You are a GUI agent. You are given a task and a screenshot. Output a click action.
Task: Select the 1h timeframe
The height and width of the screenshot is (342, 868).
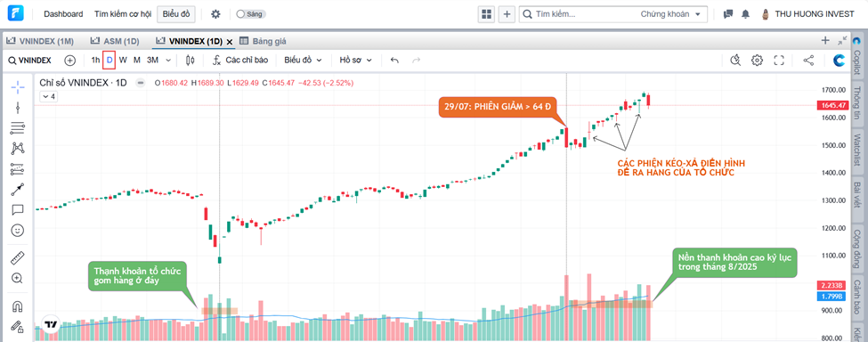96,60
